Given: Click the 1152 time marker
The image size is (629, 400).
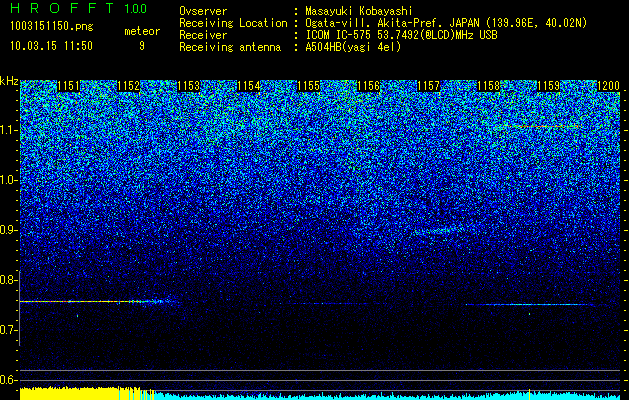Looking at the screenshot, I should 128,86.
